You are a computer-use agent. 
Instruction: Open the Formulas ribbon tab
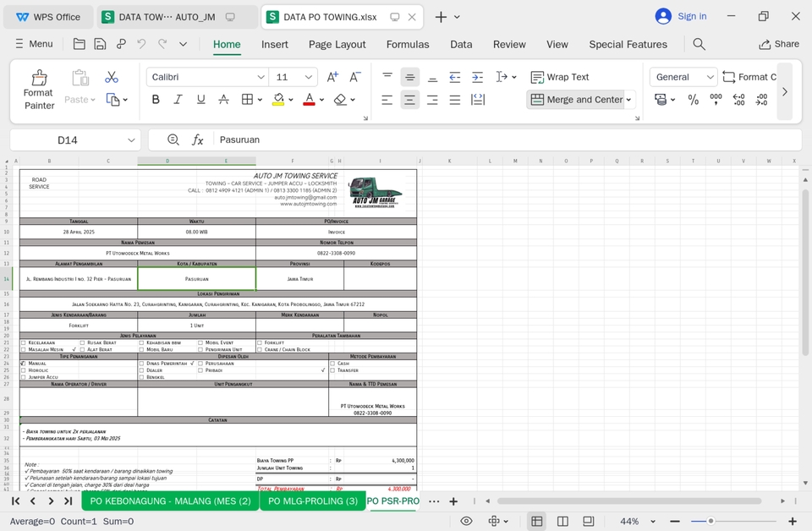(x=408, y=45)
